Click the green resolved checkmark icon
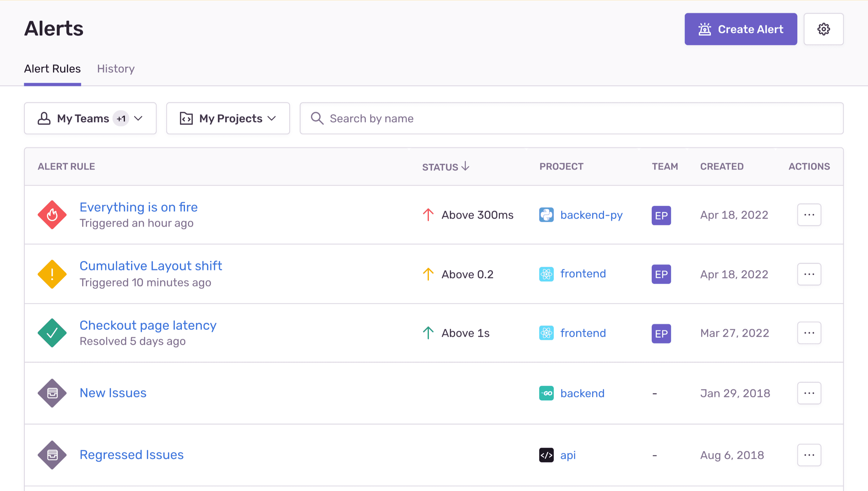The width and height of the screenshot is (868, 491). tap(52, 333)
